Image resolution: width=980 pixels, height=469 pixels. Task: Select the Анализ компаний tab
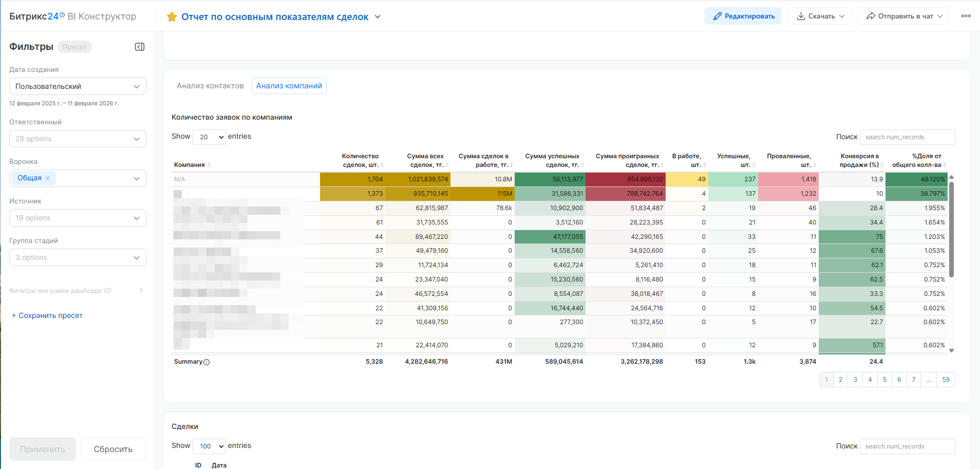(x=289, y=86)
